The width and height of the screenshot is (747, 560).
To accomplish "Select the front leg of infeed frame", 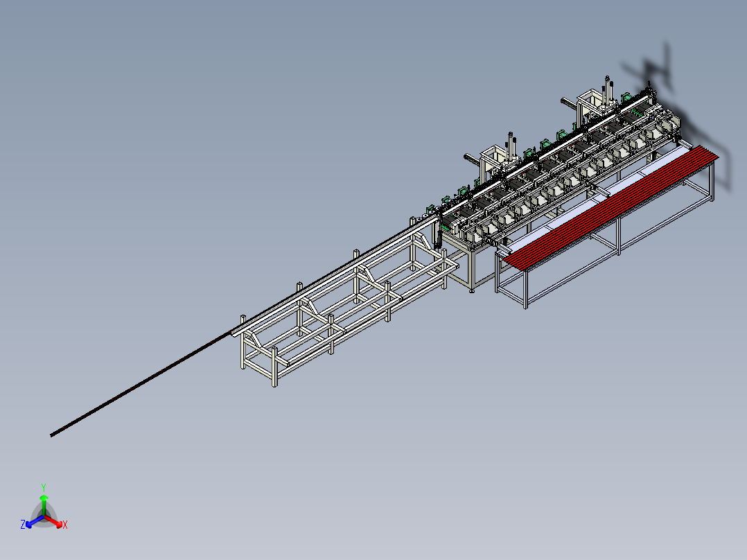I will (274, 367).
